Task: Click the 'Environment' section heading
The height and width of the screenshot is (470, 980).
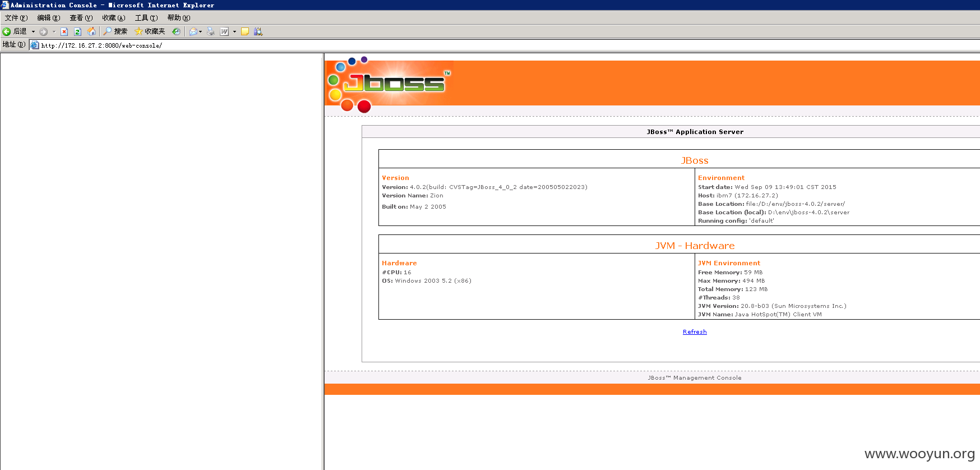Action: (x=721, y=178)
